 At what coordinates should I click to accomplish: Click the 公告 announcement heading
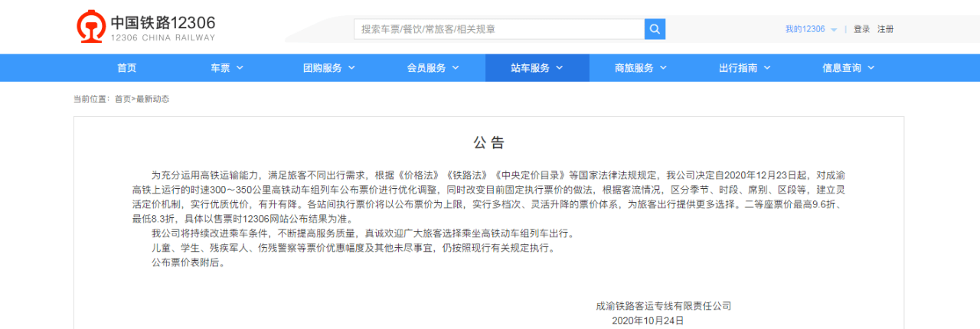488,143
